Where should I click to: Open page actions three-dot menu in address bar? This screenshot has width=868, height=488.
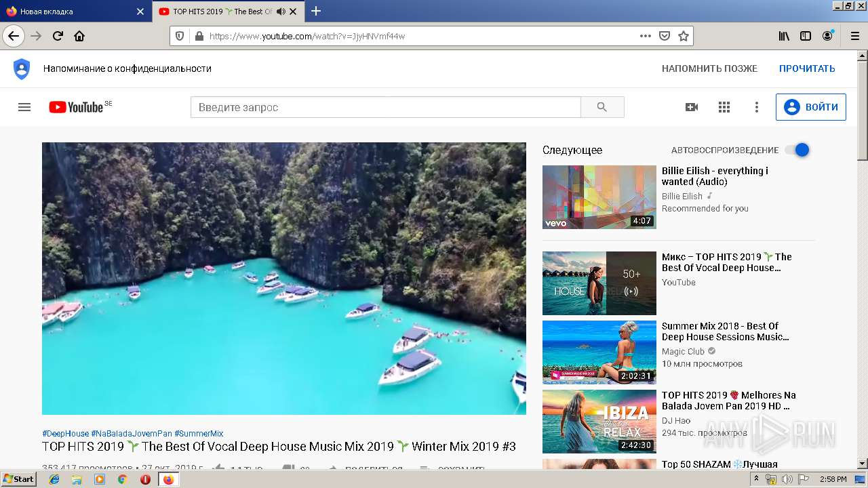[x=646, y=36]
